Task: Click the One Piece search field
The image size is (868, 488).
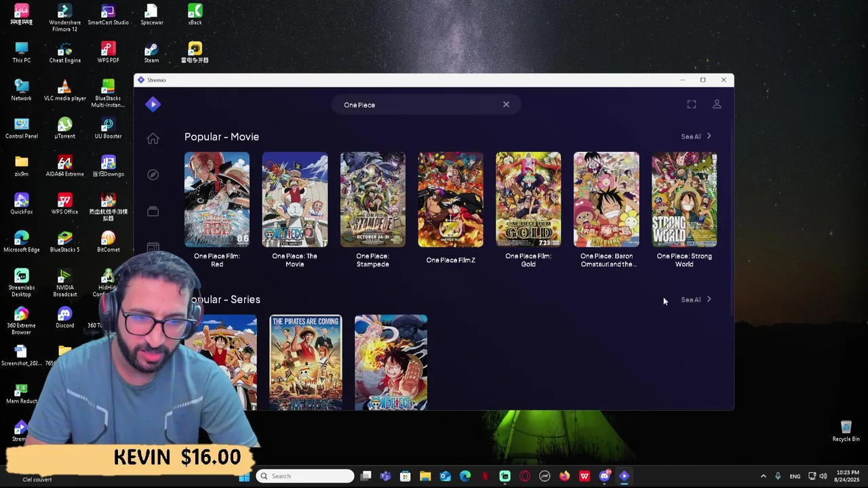Action: point(425,105)
